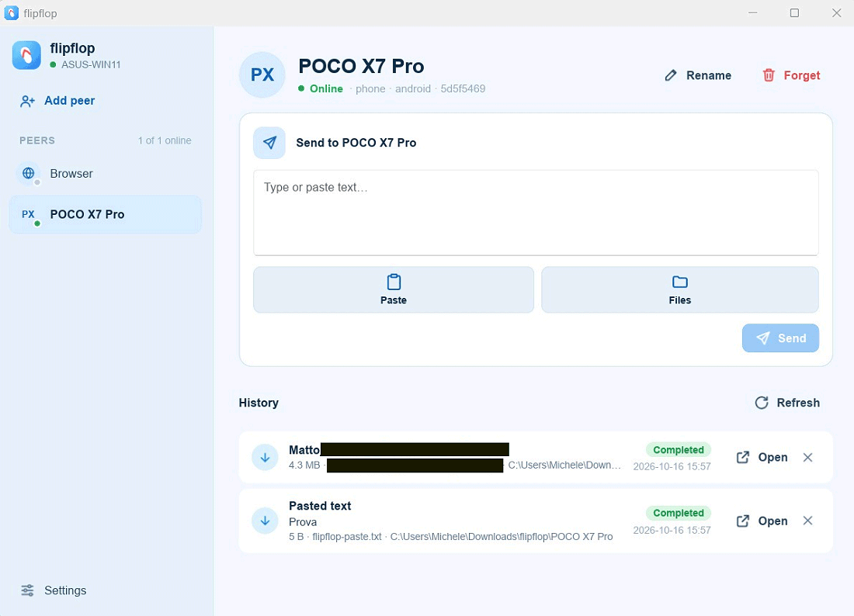Click the Rename pencil icon
Viewport: 854px width, 616px height.
point(671,75)
